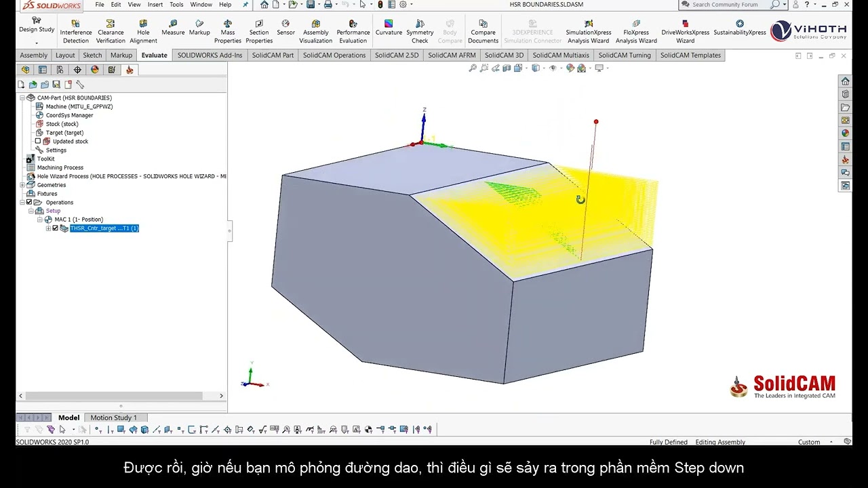Click the Print icon in title toolbar
The image size is (868, 488).
pyautogui.click(x=328, y=5)
